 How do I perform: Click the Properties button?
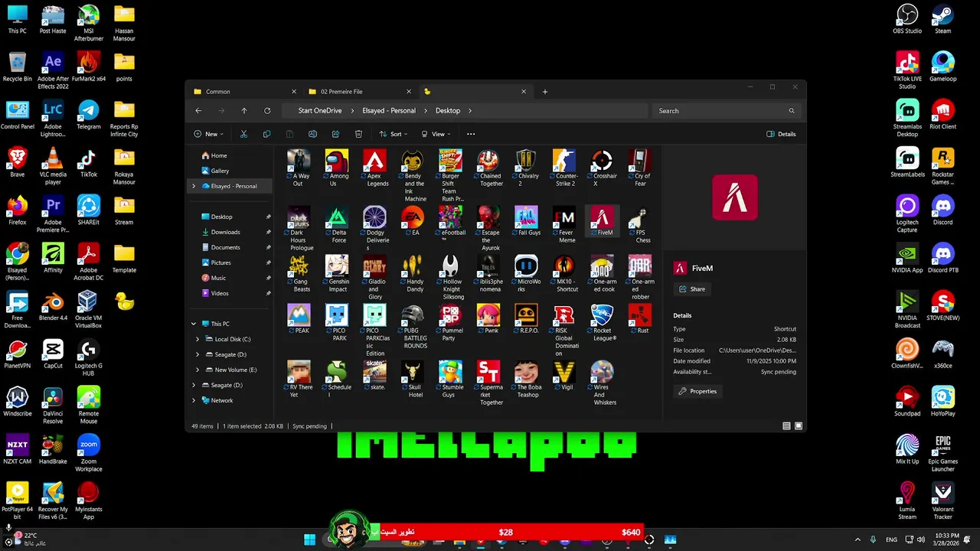tap(697, 391)
